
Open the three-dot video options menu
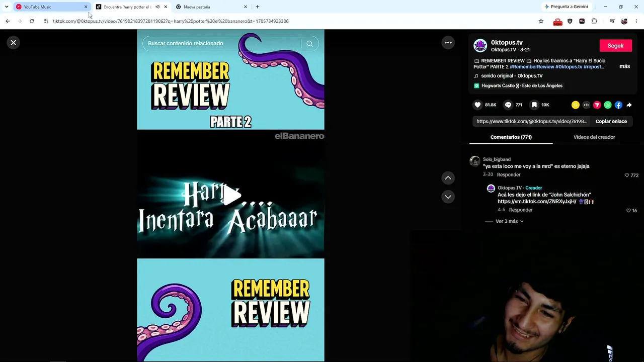click(x=448, y=43)
